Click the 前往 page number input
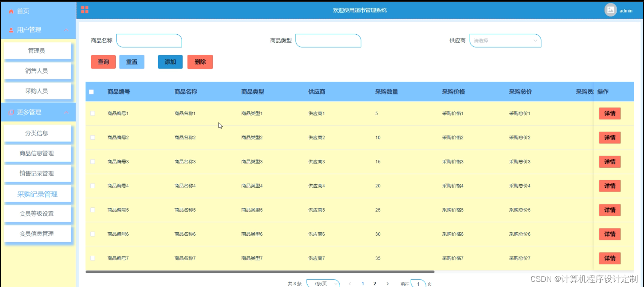Screen dimensions: 644x287 pos(418,284)
